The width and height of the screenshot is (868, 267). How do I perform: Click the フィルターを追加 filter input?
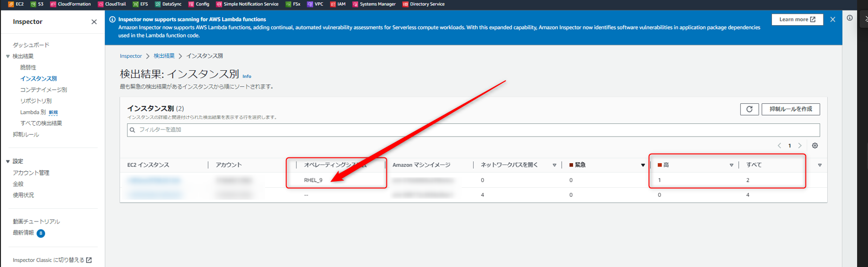473,130
